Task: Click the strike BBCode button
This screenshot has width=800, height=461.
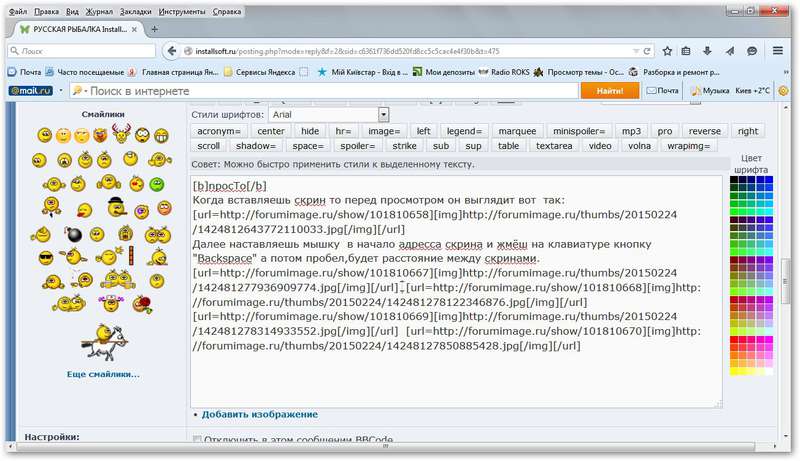Action: click(404, 146)
